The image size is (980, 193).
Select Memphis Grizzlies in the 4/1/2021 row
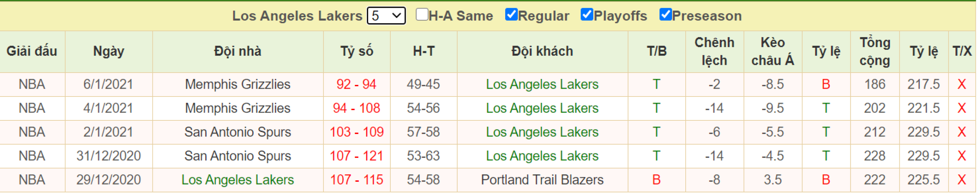pos(239,108)
